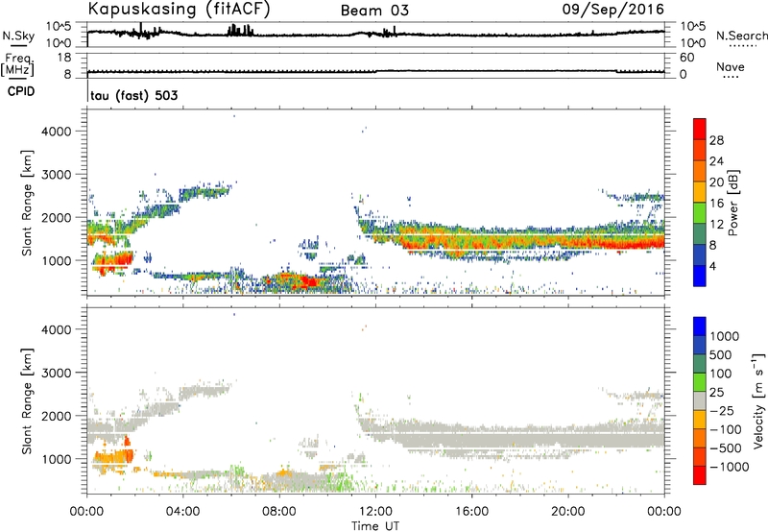Click the 'Nave' legend label

[x=731, y=67]
